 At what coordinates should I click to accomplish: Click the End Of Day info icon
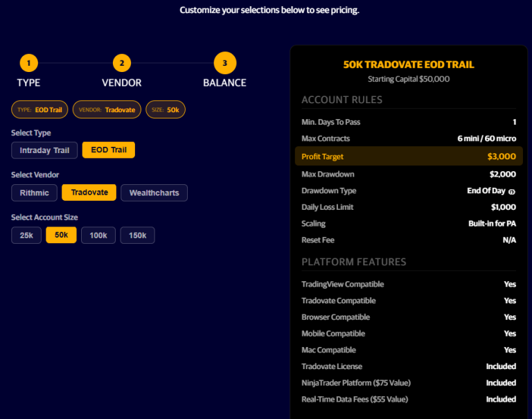pyautogui.click(x=512, y=191)
